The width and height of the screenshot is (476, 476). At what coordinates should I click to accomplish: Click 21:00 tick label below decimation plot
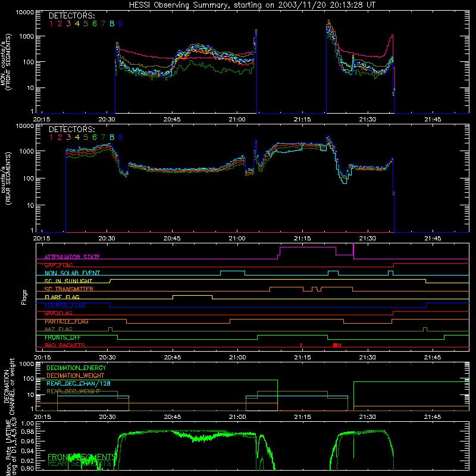click(237, 417)
